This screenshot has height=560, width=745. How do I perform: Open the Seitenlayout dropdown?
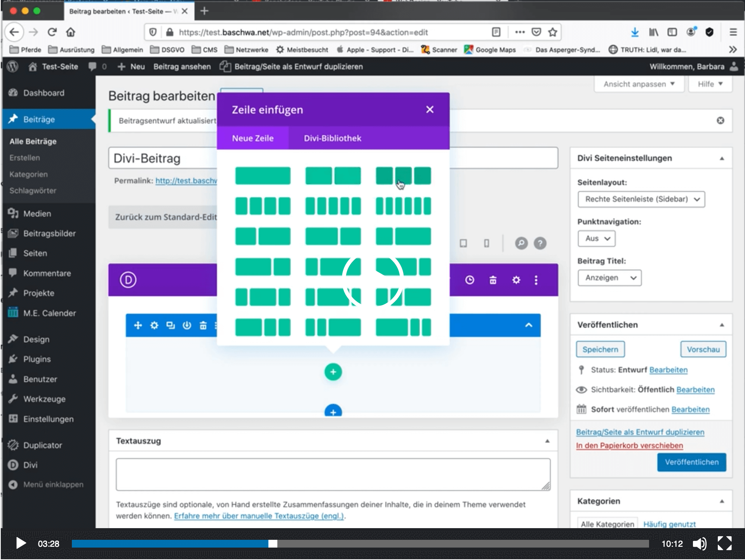click(641, 199)
